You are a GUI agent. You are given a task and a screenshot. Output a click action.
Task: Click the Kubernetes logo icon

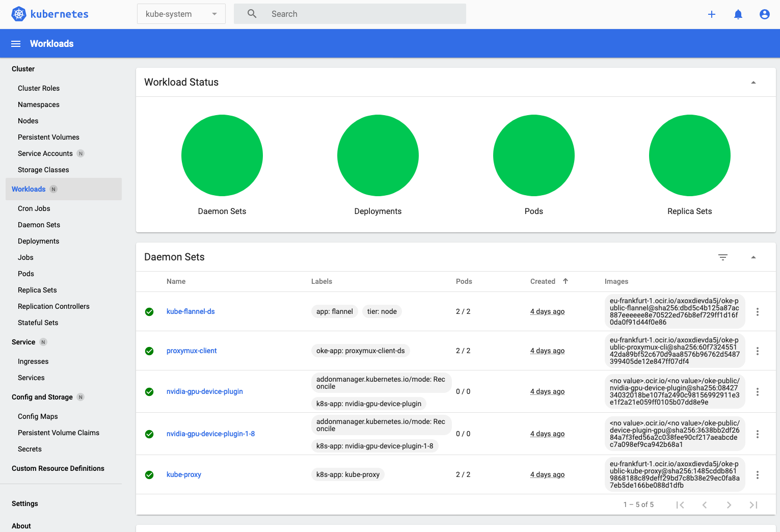(19, 14)
